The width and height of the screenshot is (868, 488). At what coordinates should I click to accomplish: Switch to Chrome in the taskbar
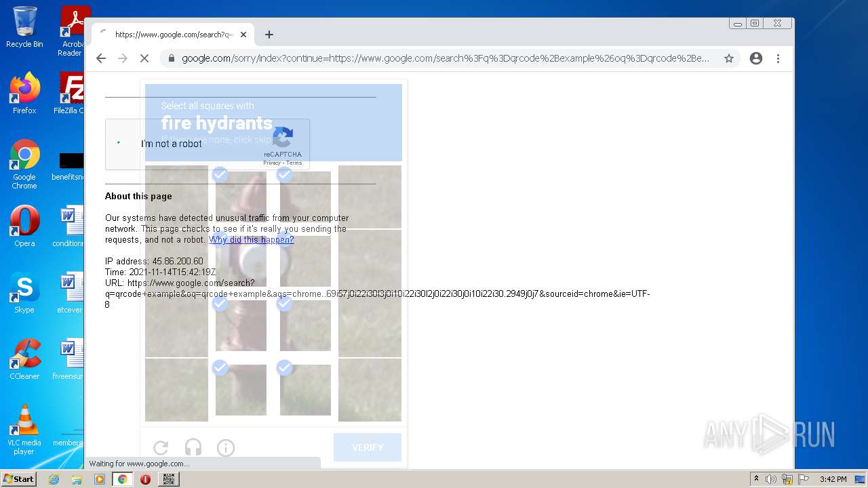123,479
